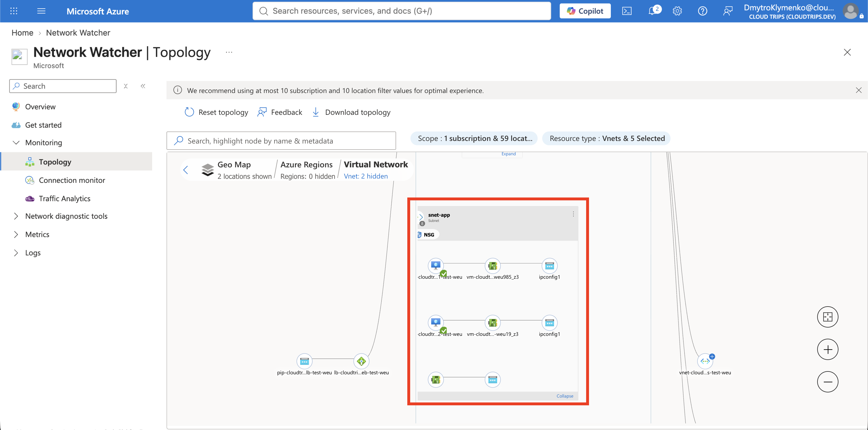This screenshot has width=868, height=430.
Task: Click the toolbar Feedback button
Action: coord(280,112)
